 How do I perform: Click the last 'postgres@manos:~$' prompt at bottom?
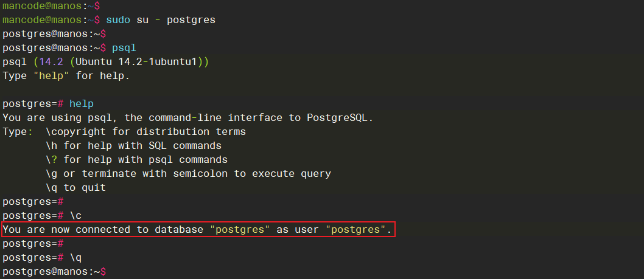tap(54, 271)
